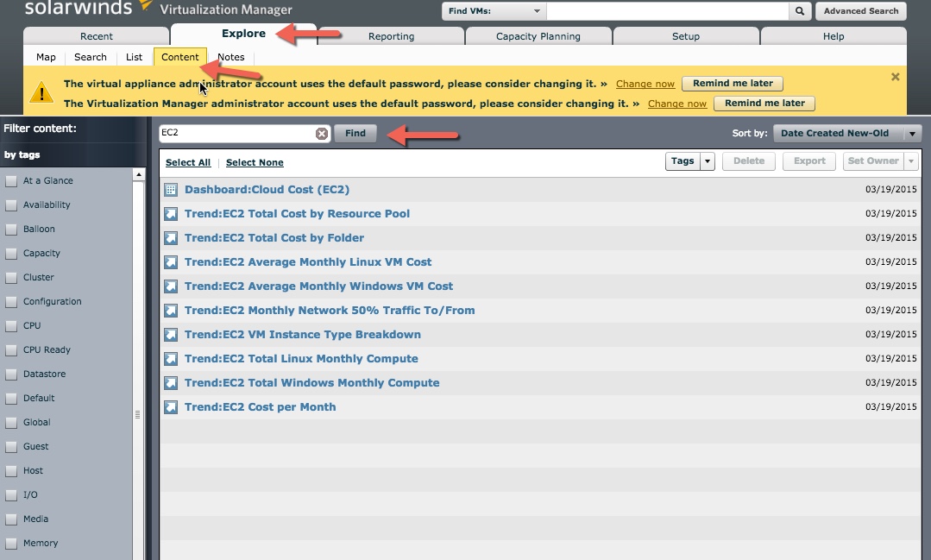Click the icon beside EC2 Total Cost by Resource Pool
Viewport: 931px width, 560px height.
pyautogui.click(x=171, y=214)
